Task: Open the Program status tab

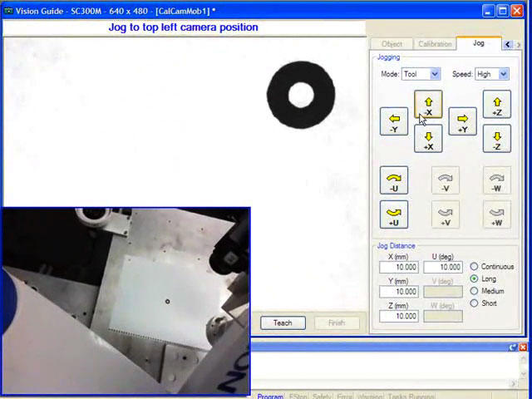Action: point(270,396)
